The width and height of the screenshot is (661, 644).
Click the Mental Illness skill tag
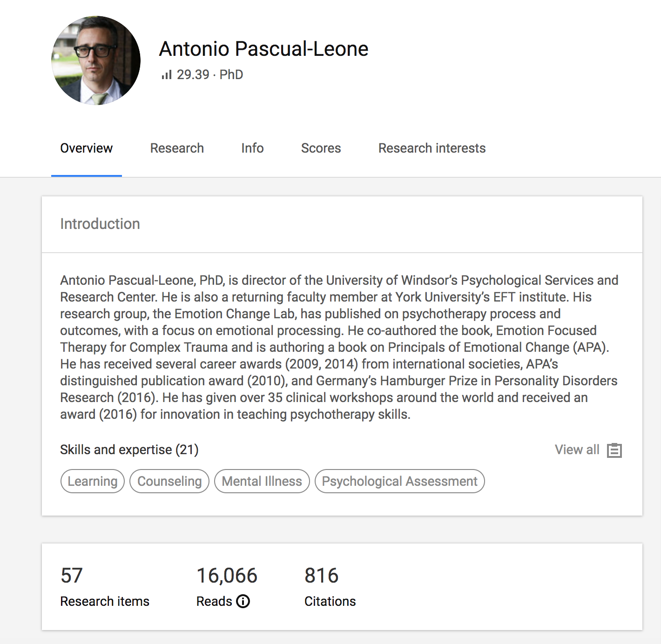click(262, 481)
